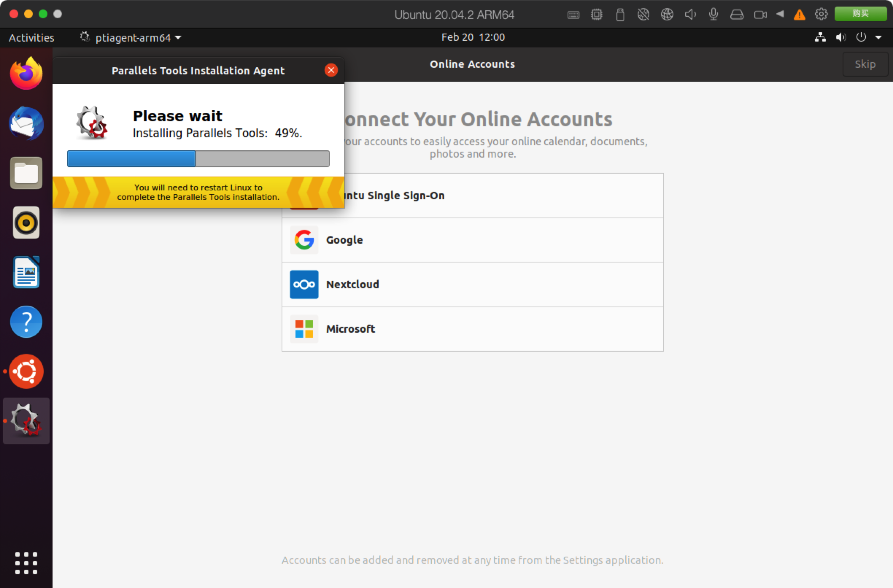Expand the hidden toolbar icons left-arrow

click(x=780, y=14)
